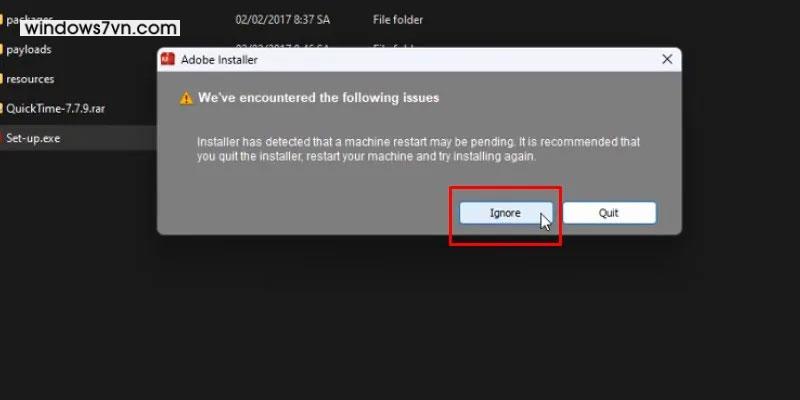Select the QuickTime-7.7.9.rar file name
Screen dimensions: 800x400
(56, 109)
